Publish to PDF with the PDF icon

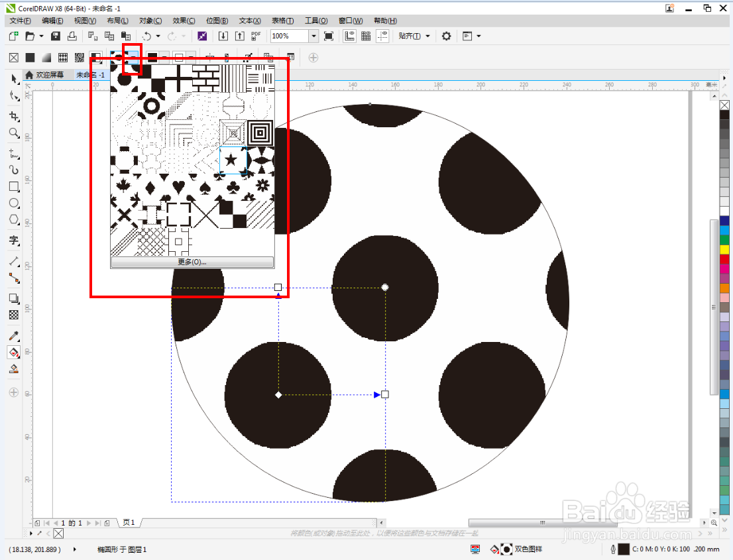[256, 36]
